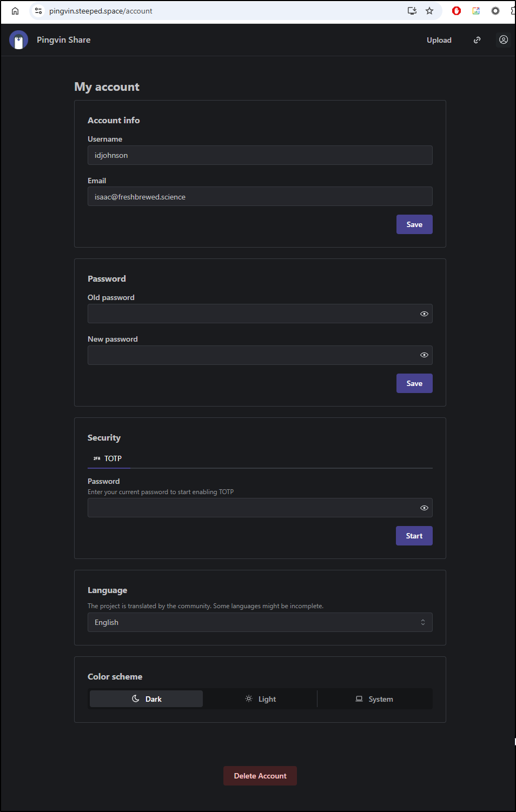This screenshot has height=812, width=516.
Task: Open the red shield browser extension icon
Action: click(457, 11)
